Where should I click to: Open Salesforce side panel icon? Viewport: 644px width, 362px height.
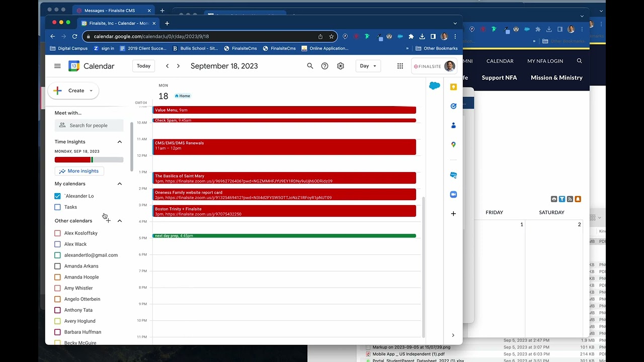(x=434, y=86)
